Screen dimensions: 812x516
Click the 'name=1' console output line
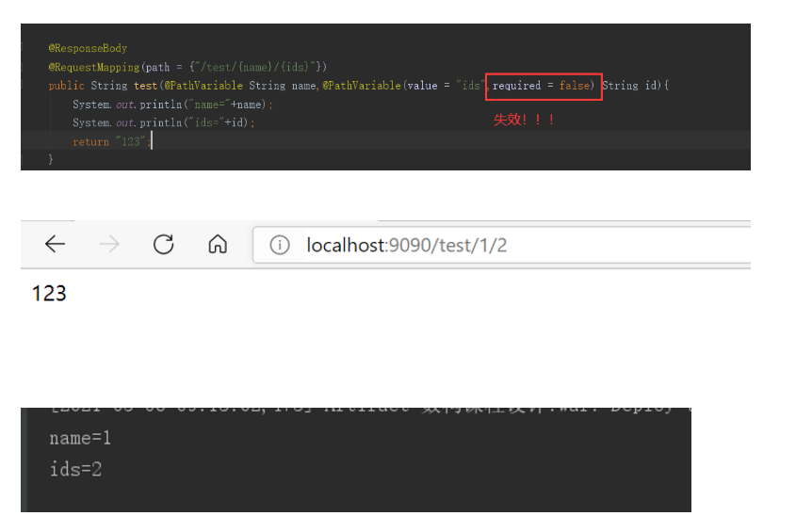point(80,439)
